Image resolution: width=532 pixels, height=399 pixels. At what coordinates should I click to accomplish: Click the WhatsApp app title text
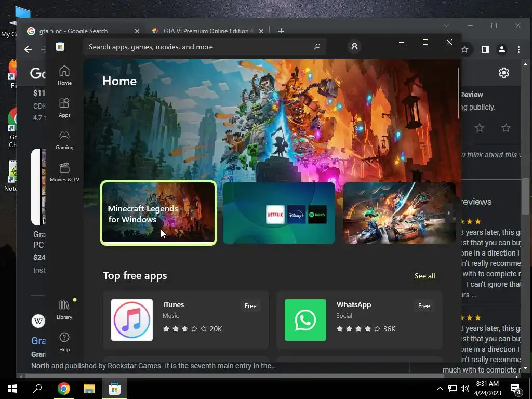coord(354,304)
